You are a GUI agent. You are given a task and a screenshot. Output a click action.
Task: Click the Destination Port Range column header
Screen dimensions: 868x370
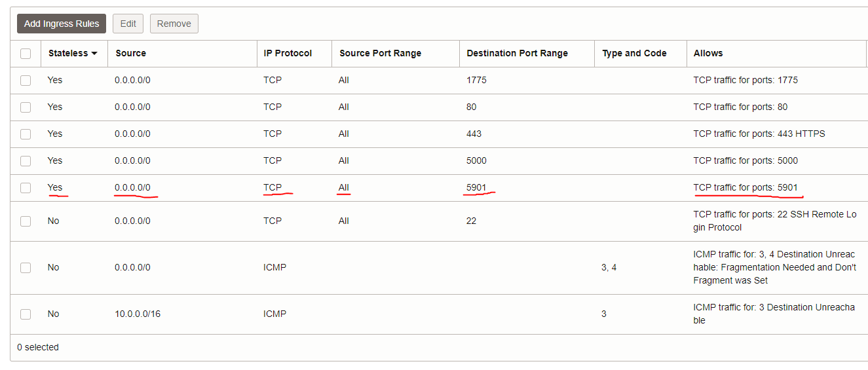pos(517,54)
